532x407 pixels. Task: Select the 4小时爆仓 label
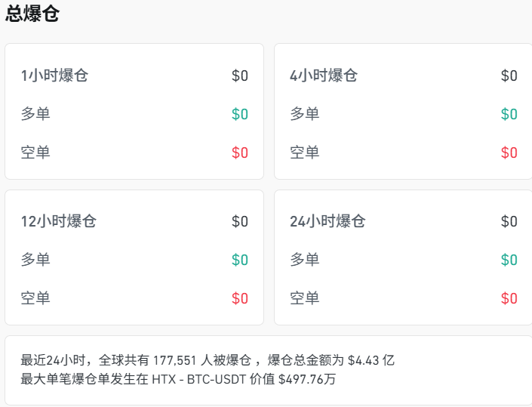tap(324, 76)
